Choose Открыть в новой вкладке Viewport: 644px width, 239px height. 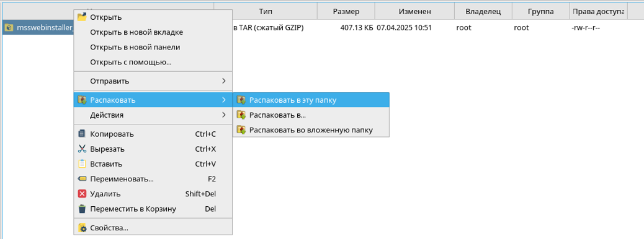(x=153, y=32)
